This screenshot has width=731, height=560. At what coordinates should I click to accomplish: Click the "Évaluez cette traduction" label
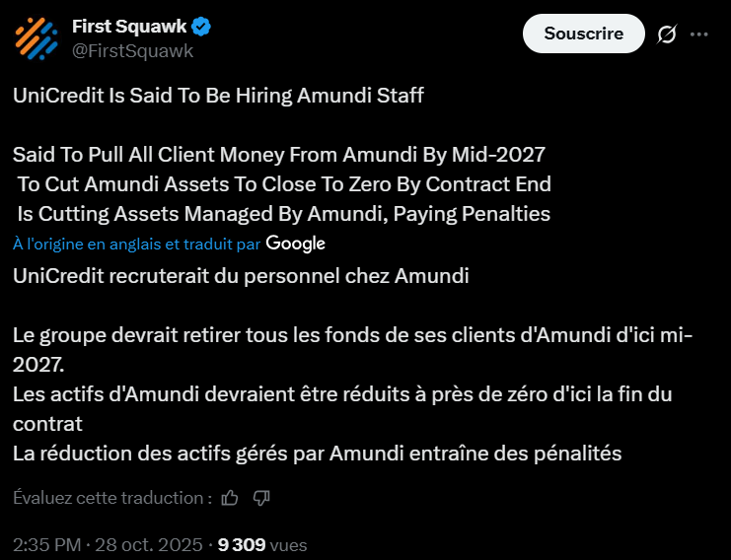tap(112, 498)
